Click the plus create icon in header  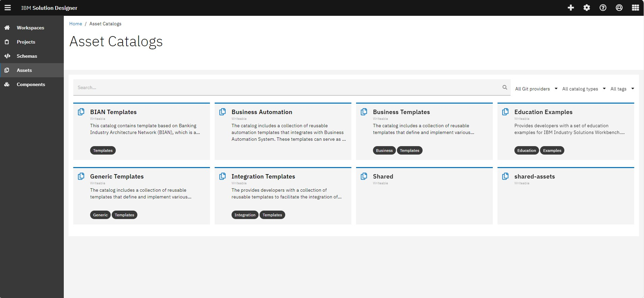(571, 7)
